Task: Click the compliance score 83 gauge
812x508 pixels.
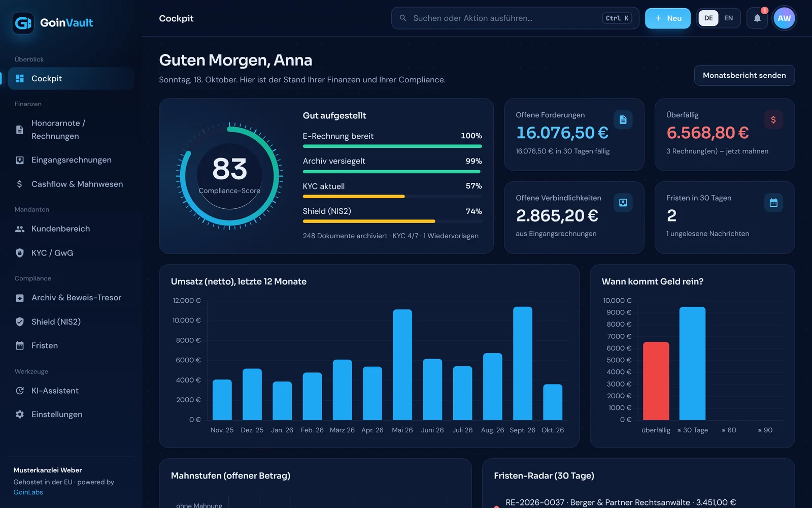Action: click(229, 176)
